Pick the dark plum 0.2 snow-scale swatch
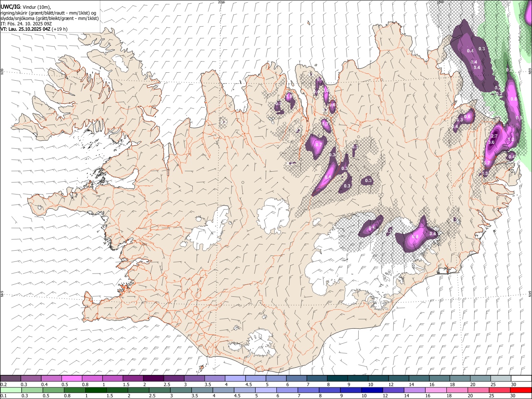Screen dimensions: 532x399 (10, 378)
